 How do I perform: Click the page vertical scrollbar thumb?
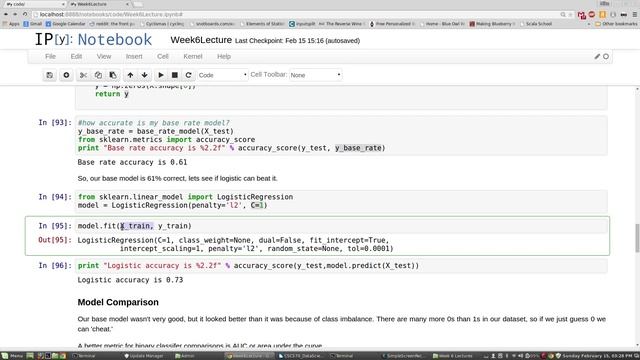(637, 238)
